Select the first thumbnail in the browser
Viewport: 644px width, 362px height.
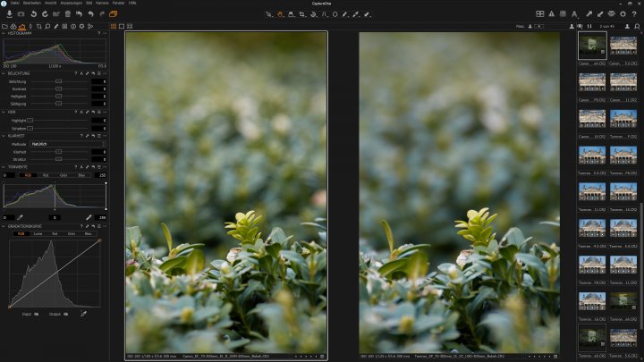tap(589, 46)
